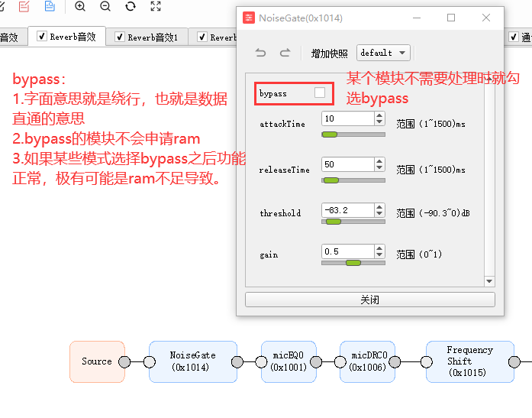
Task: Select the Source node in signal chain
Action: [x=97, y=361]
